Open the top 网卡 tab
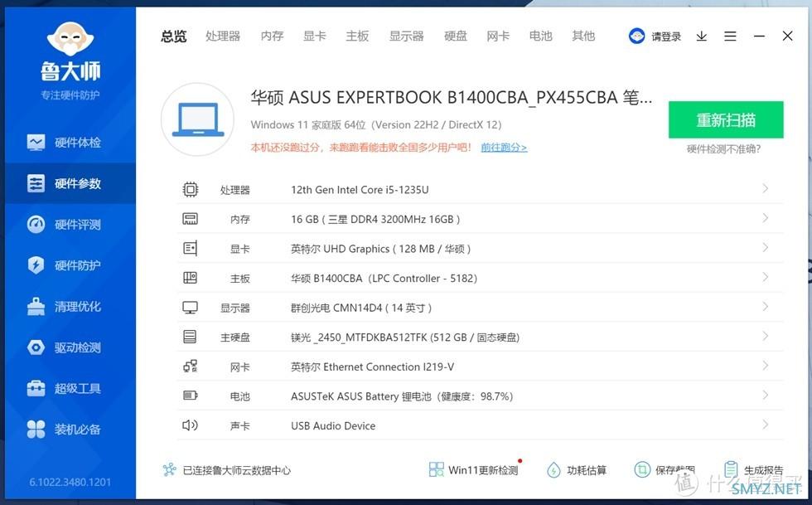The width and height of the screenshot is (812, 505). click(498, 36)
